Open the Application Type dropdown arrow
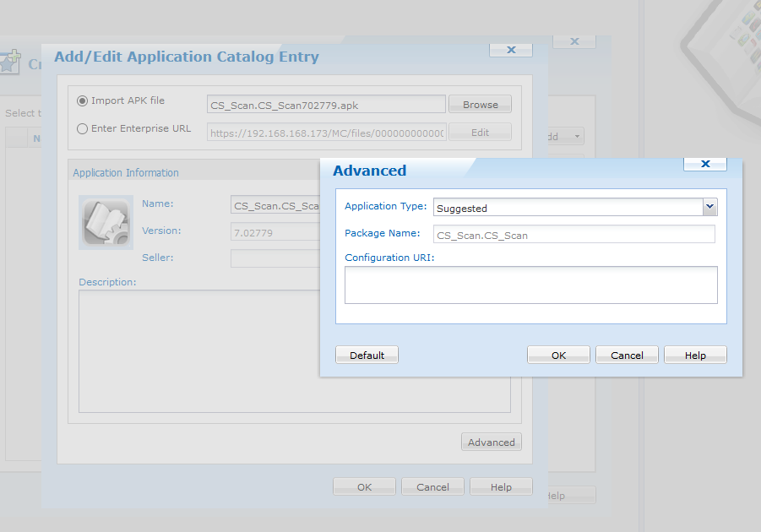Screen dimensions: 761x532 709,207
